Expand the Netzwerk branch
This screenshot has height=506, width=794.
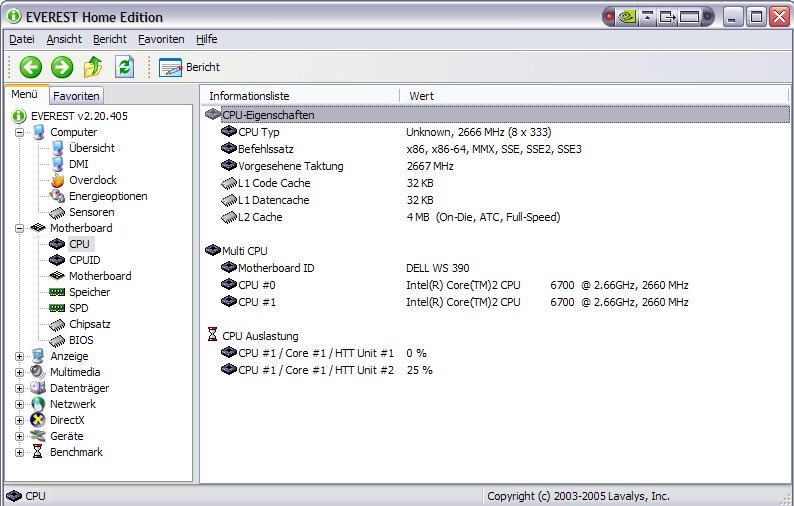click(x=19, y=404)
